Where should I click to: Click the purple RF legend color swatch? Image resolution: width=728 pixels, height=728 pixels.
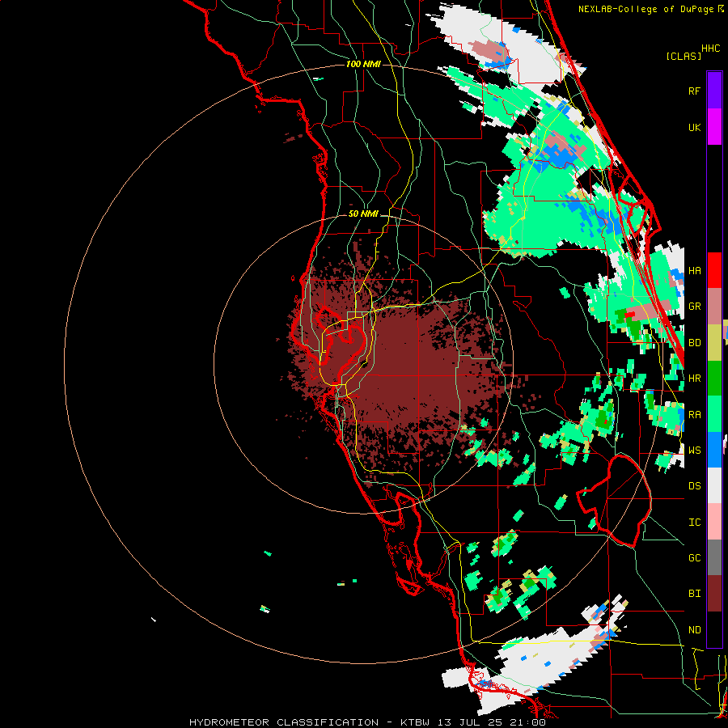(x=714, y=91)
